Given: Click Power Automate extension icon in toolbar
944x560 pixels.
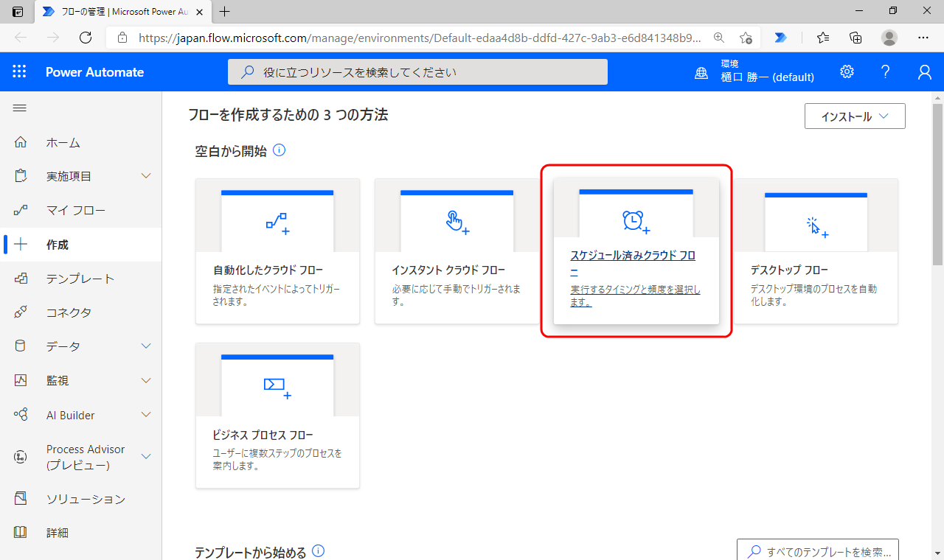Looking at the screenshot, I should pos(780,38).
